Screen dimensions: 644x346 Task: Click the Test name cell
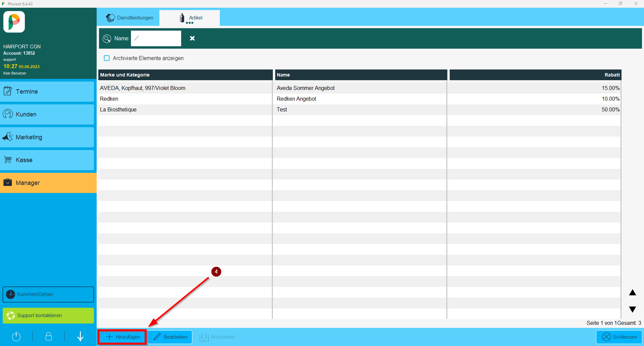(x=282, y=109)
